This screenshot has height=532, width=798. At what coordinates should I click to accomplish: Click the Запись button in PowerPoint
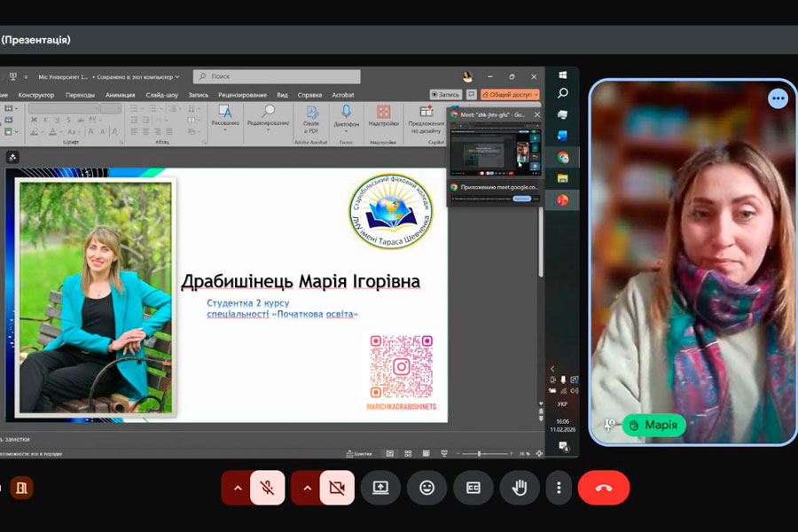pyautogui.click(x=446, y=95)
